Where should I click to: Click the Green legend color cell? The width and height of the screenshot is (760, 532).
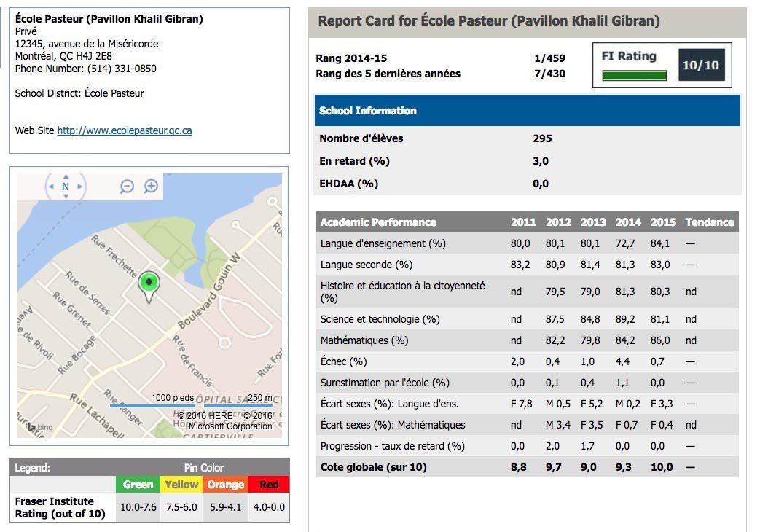point(138,485)
